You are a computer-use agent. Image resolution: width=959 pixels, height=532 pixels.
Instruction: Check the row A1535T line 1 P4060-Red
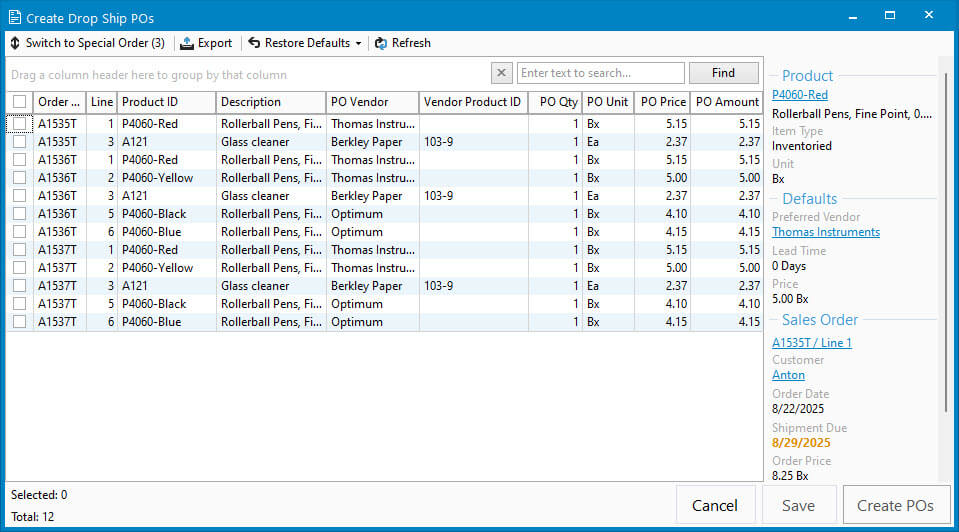[x=20, y=124]
